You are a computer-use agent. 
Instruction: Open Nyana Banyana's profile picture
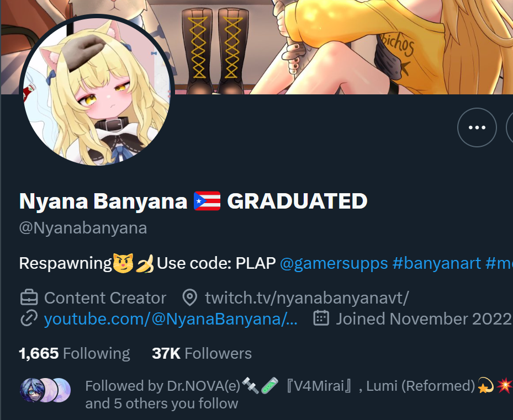point(97,91)
